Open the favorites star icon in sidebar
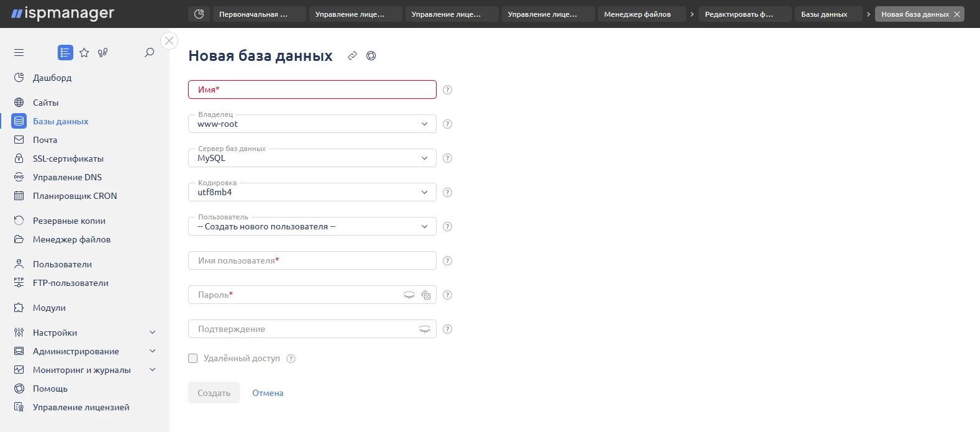 coord(84,53)
